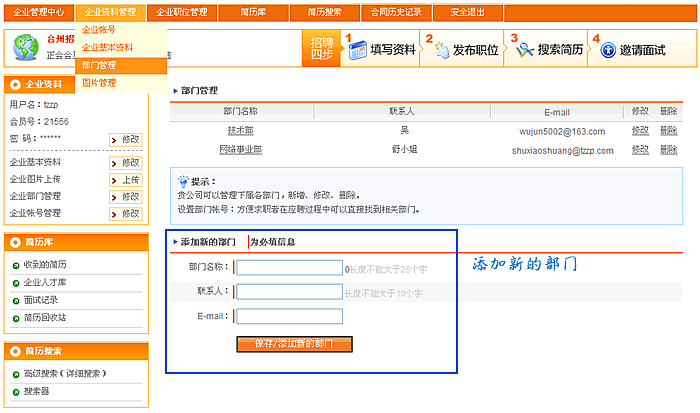Click the lightbulb icon beside 提示

[x=182, y=182]
